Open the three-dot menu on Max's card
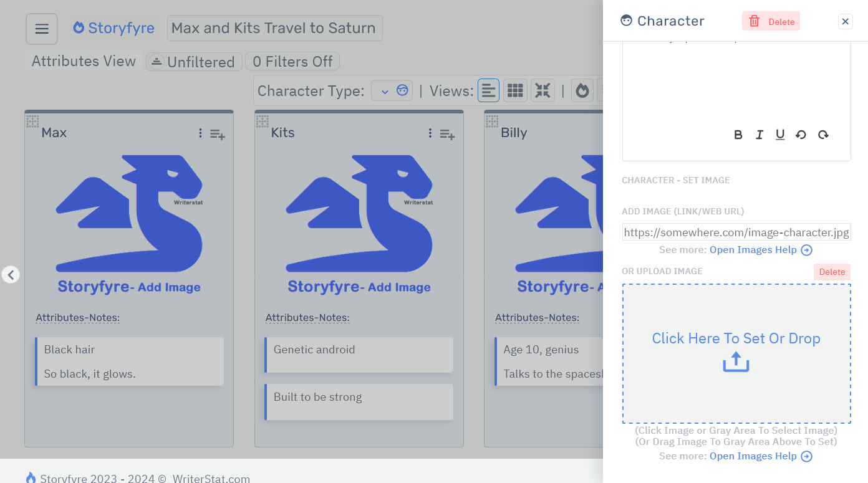Image resolution: width=868 pixels, height=483 pixels. click(200, 133)
